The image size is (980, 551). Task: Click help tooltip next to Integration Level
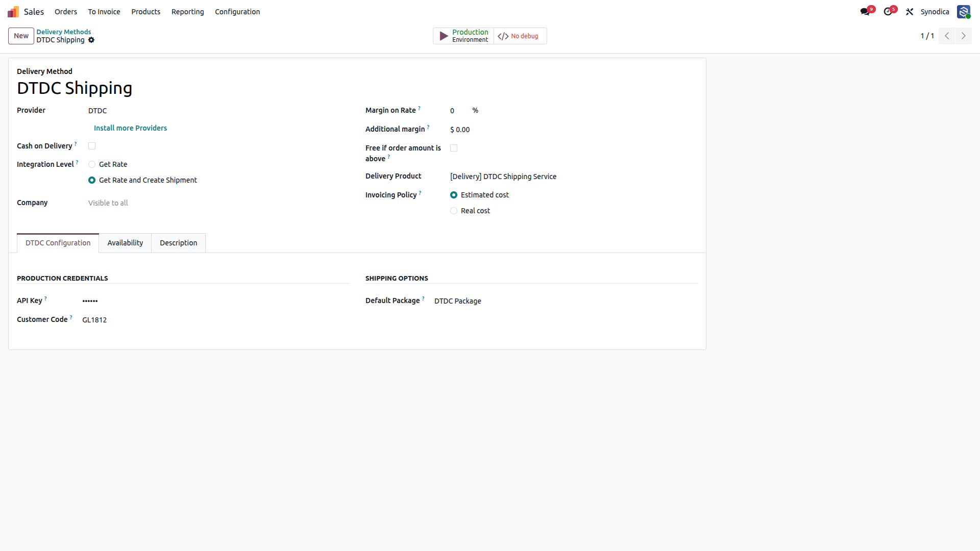pos(77,162)
